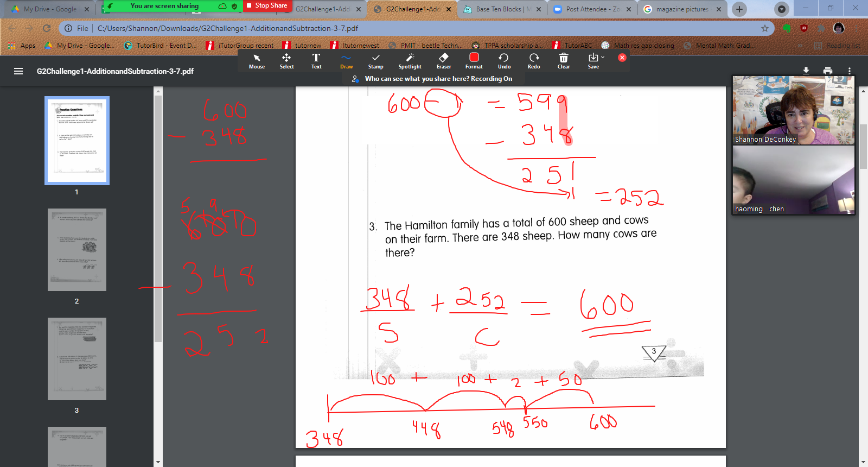The height and width of the screenshot is (467, 868).
Task: Open browser profile avatar
Action: (x=839, y=28)
